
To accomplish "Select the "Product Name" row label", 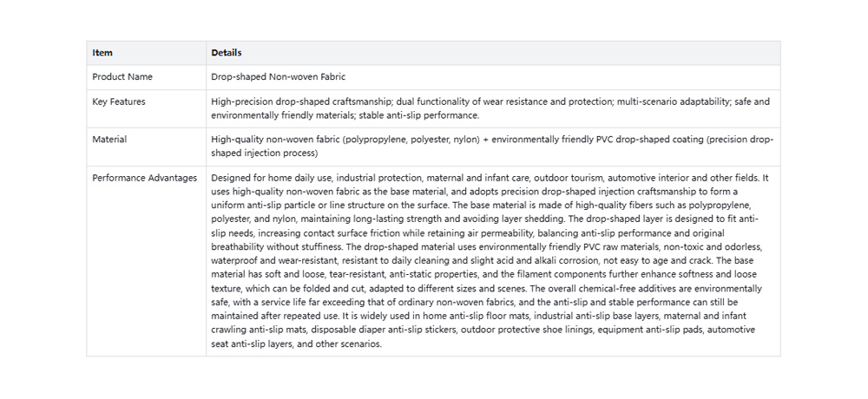I will coord(122,77).
